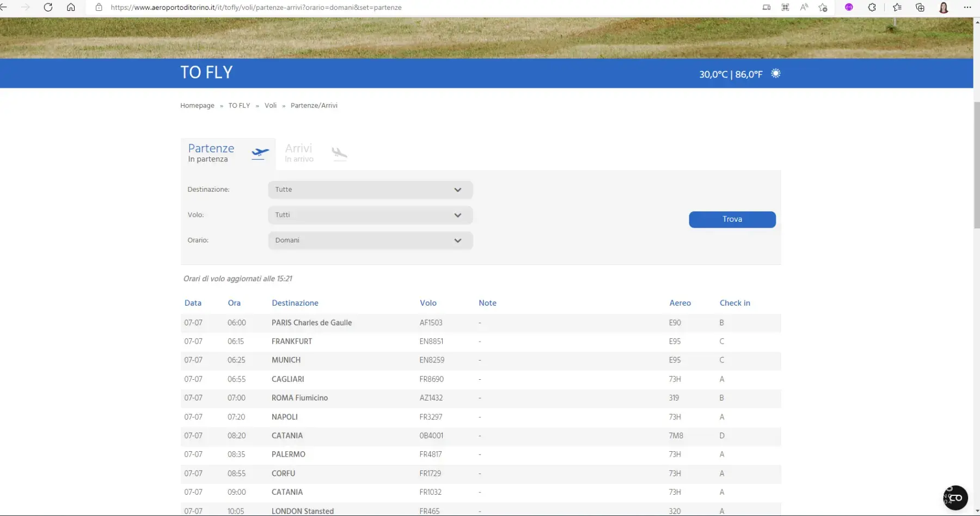This screenshot has width=980, height=516.
Task: Click the chat widget icon at bottom right
Action: (955, 497)
